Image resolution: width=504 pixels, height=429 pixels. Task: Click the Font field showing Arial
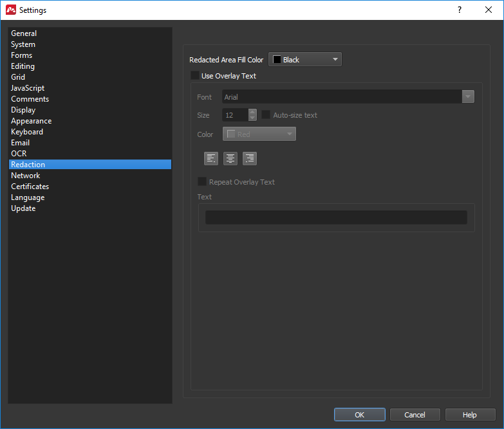coord(342,96)
